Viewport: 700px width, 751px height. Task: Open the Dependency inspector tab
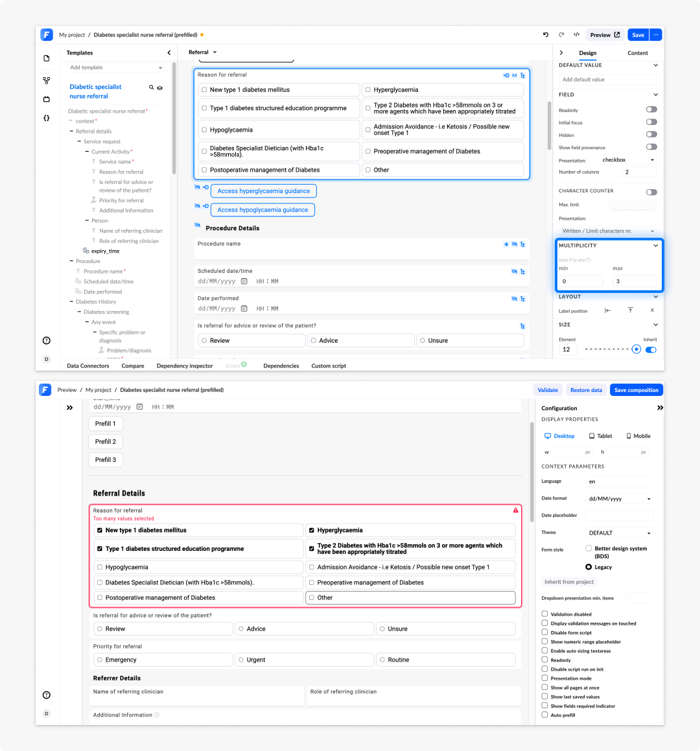[185, 366]
